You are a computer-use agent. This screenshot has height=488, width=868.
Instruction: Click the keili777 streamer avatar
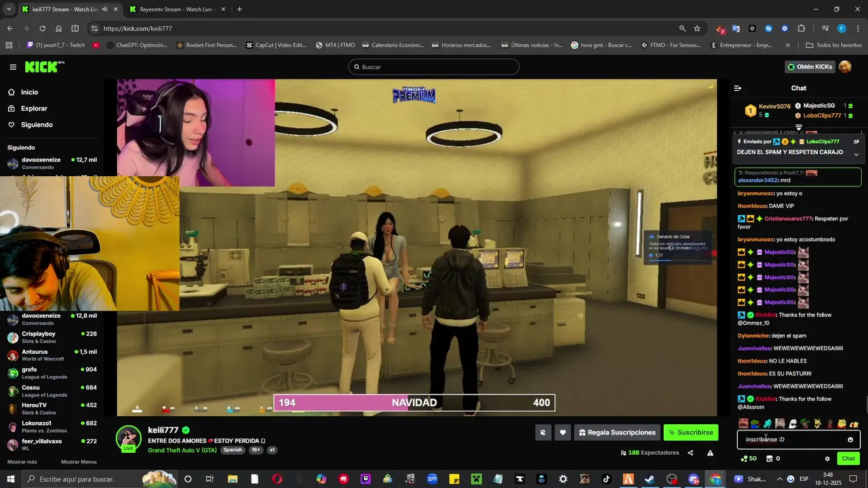click(129, 438)
